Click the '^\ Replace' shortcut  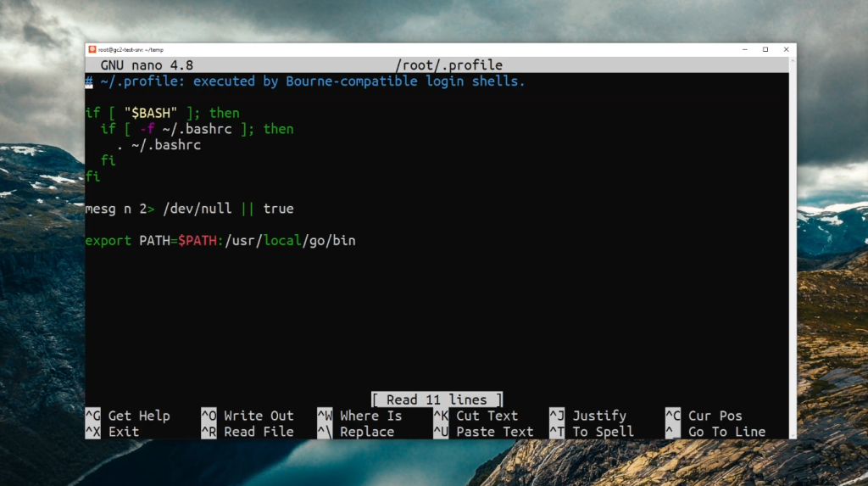356,432
